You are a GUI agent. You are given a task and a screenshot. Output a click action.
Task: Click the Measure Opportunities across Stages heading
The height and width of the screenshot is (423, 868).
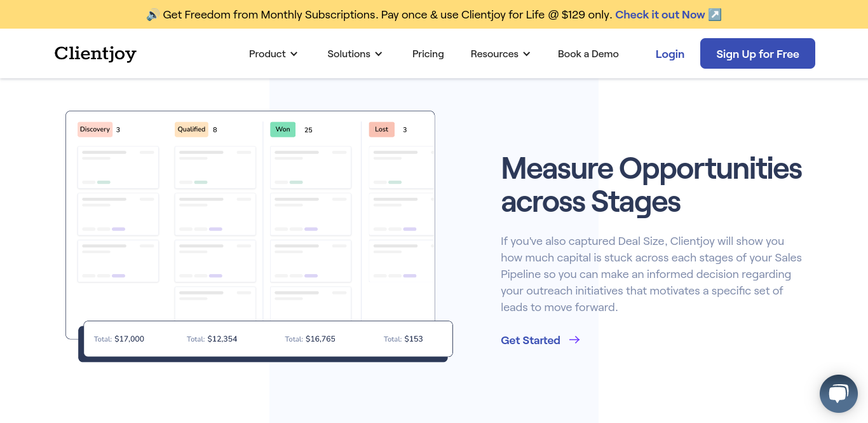click(651, 185)
